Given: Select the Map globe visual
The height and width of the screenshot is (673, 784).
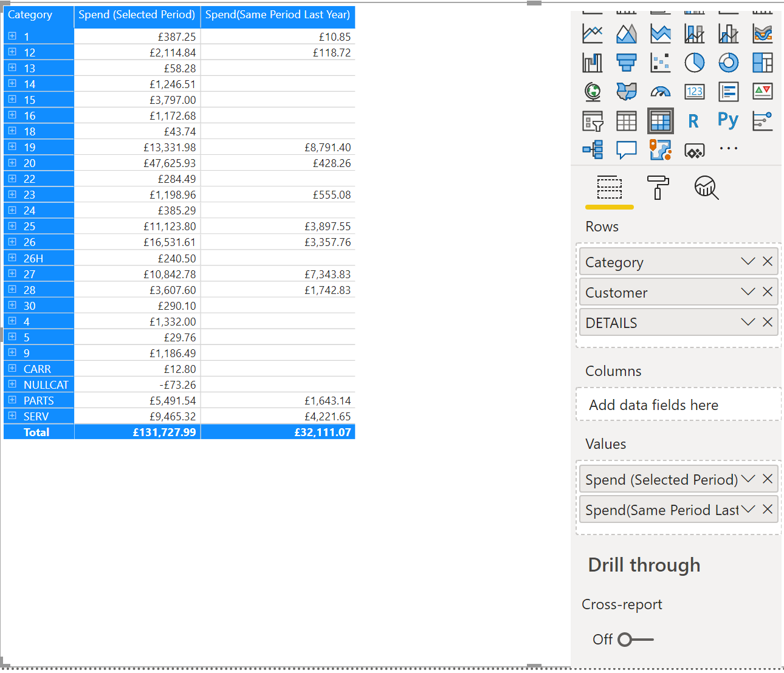Looking at the screenshot, I should click(x=593, y=92).
